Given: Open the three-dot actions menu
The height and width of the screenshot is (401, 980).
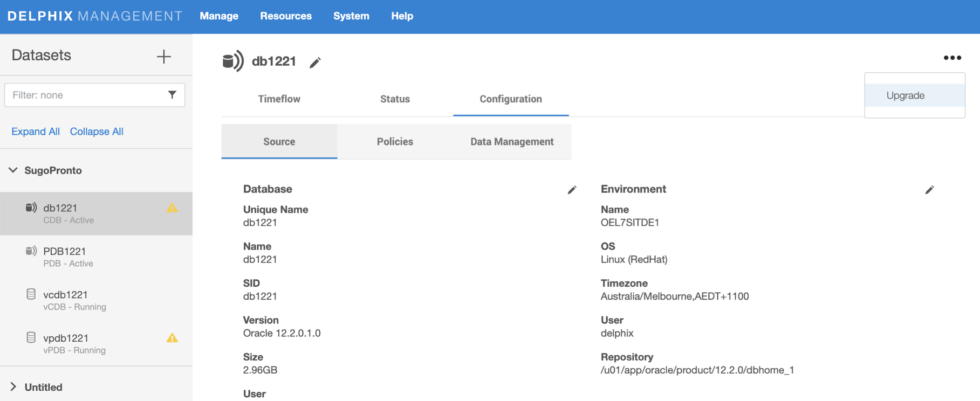Looking at the screenshot, I should coord(952,58).
